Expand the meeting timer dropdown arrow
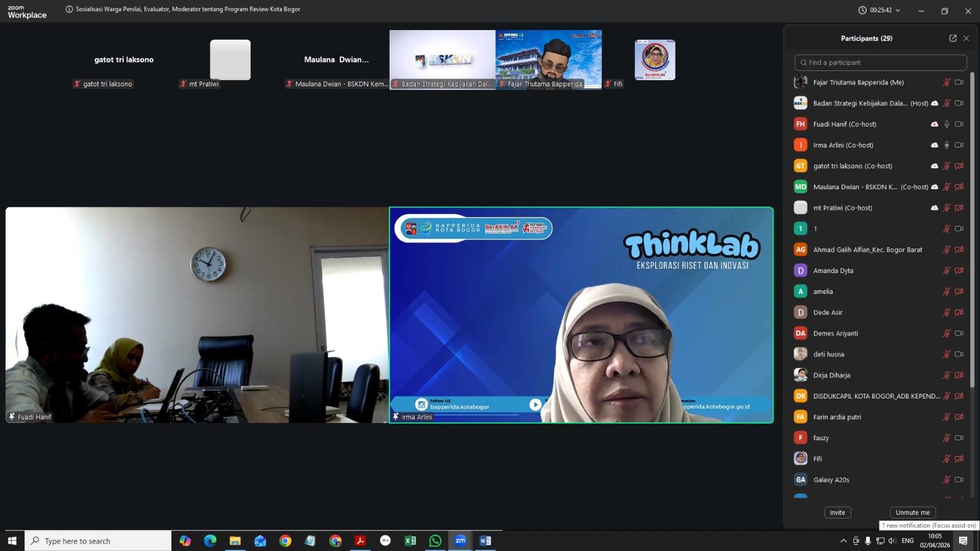980x551 pixels. [898, 10]
